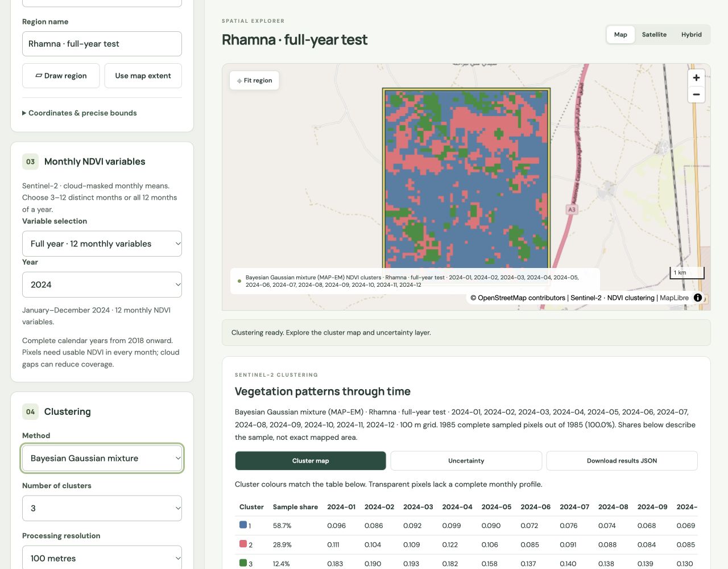The width and height of the screenshot is (728, 569).
Task: Show the Uncertainty layer tab
Action: 466,461
